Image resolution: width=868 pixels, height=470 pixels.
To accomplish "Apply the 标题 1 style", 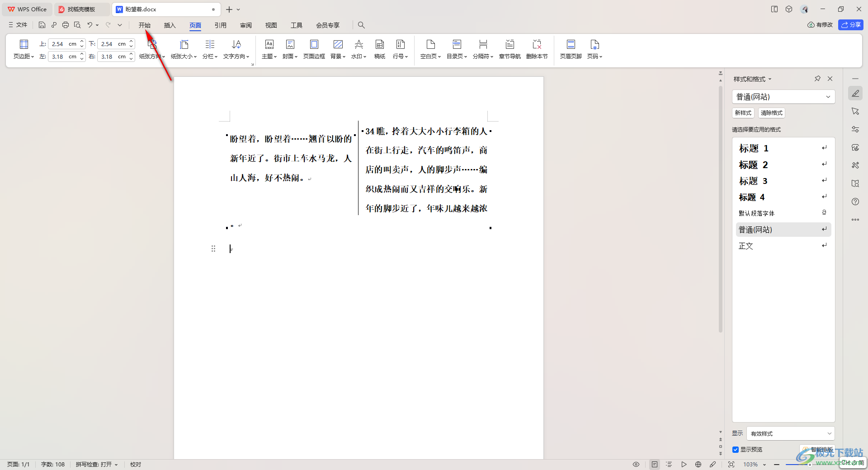I will 783,148.
